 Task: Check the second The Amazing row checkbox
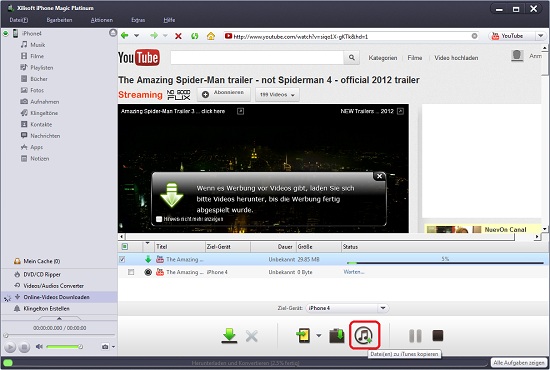(x=131, y=272)
